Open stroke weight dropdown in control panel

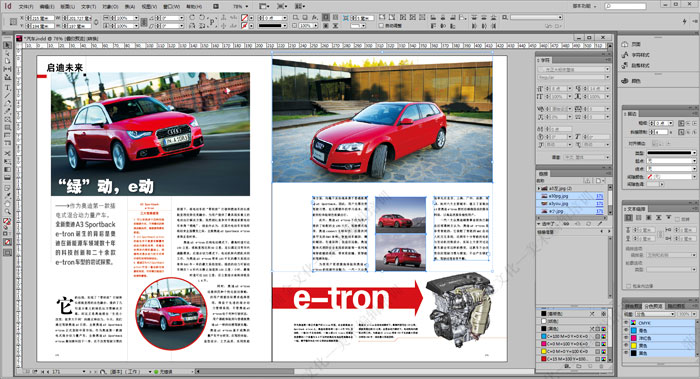click(285, 17)
